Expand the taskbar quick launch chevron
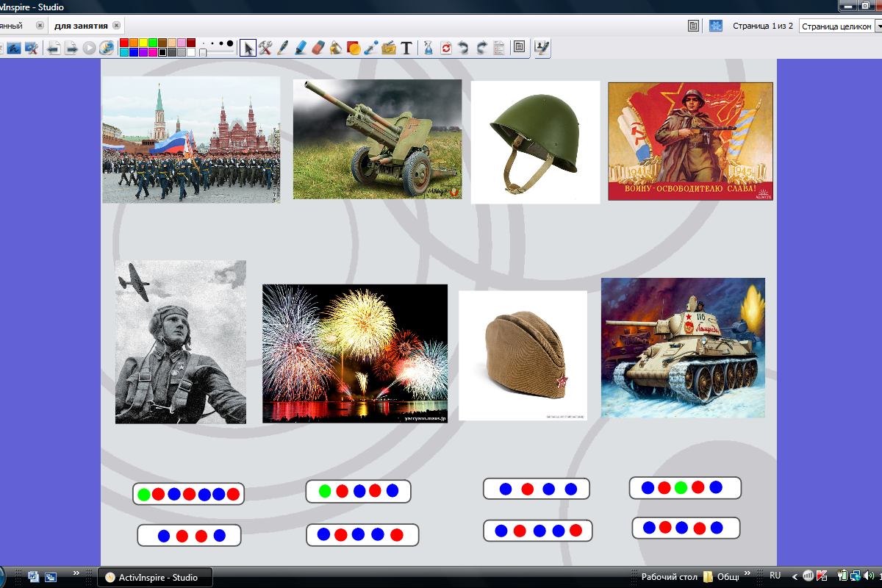882x588 pixels. pyautogui.click(x=76, y=573)
